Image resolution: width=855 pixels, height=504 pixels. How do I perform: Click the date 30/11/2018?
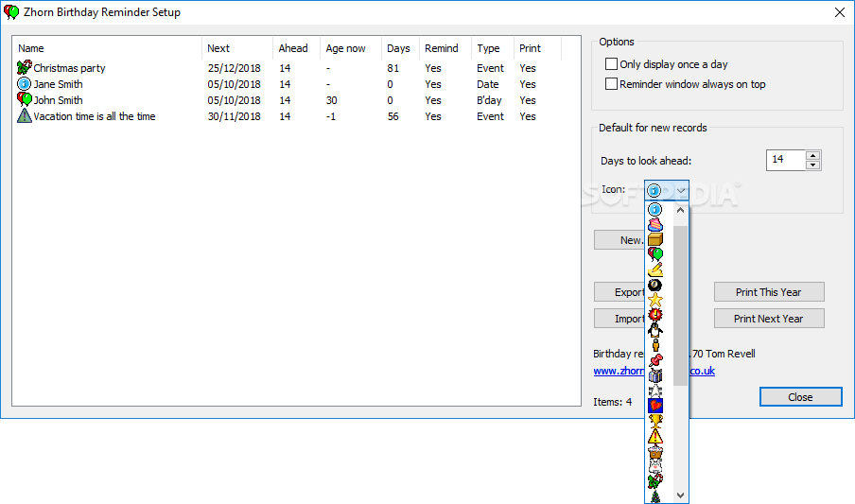tap(234, 116)
